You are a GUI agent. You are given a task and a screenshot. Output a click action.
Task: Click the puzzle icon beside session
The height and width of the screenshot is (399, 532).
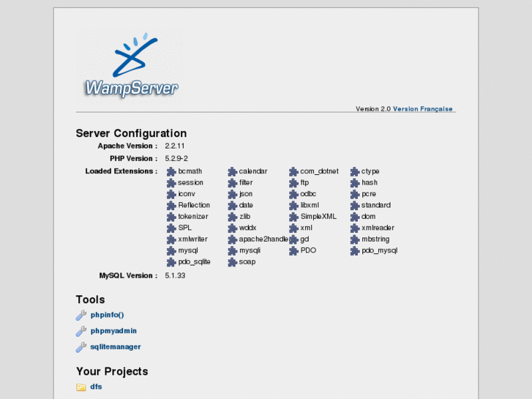171,183
